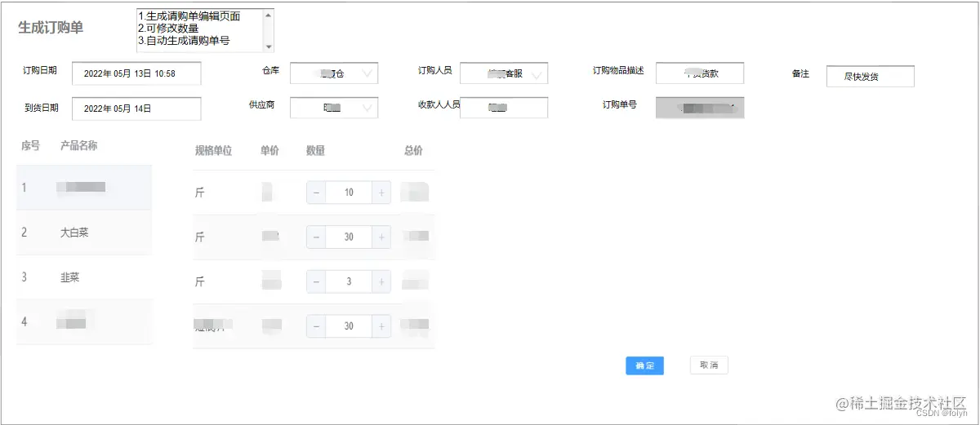980x425 pixels.
Task: Click note line 3.自动生成请购单号
Action: point(184,40)
